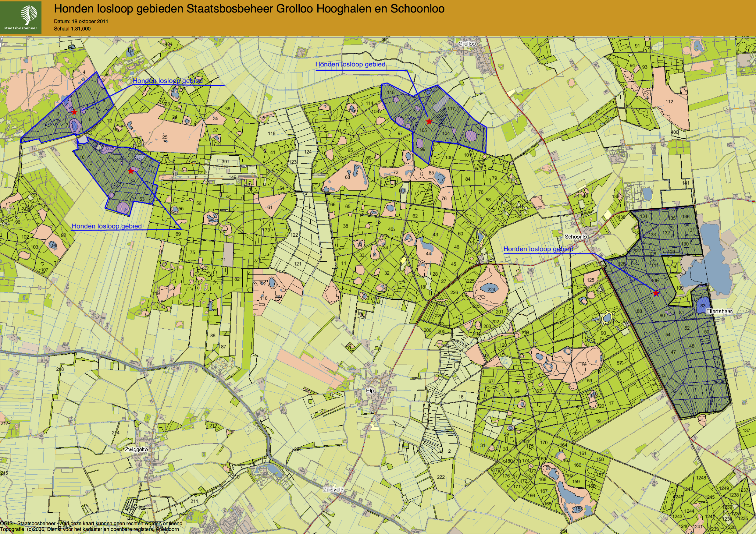The width and height of the screenshot is (756, 534).
Task: Click the Zuidveld place label
Action: point(333,490)
